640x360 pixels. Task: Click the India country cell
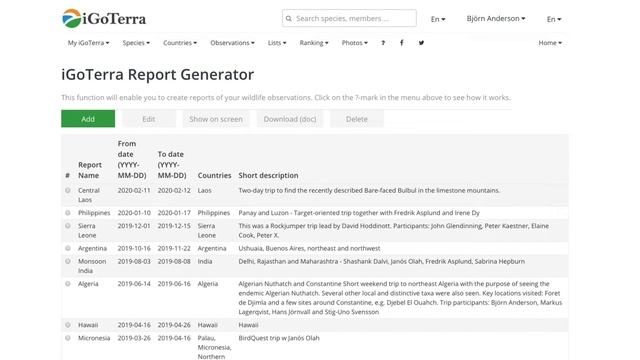(205, 261)
